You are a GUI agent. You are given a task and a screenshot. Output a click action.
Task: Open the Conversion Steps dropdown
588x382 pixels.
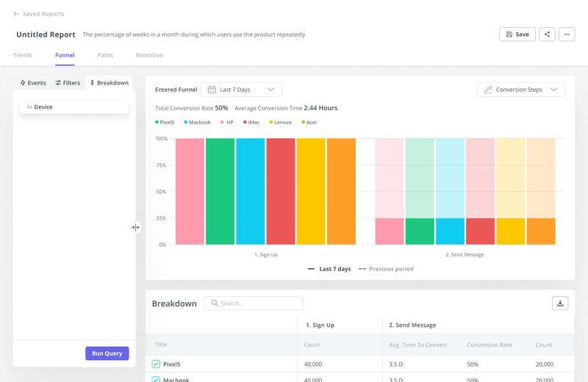[520, 90]
